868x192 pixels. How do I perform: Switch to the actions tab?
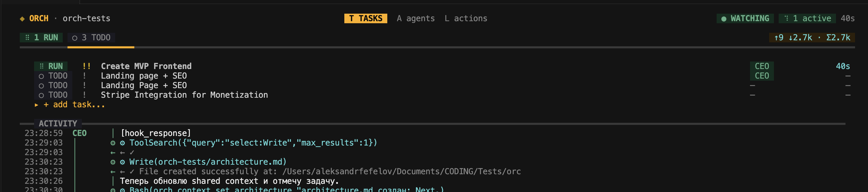(466, 18)
